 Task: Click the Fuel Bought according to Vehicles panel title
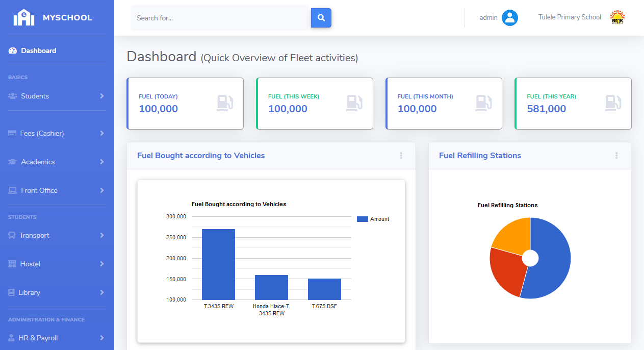201,156
